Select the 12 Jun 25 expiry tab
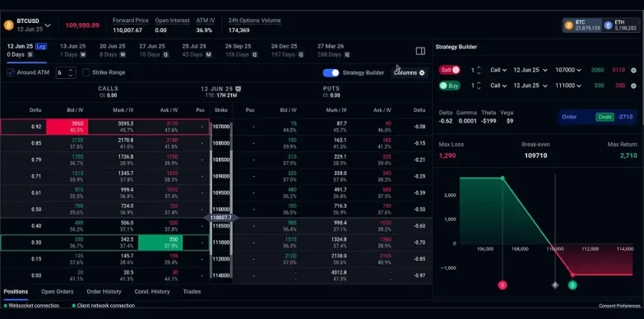Viewport: 644px width, 319px height. click(x=26, y=50)
